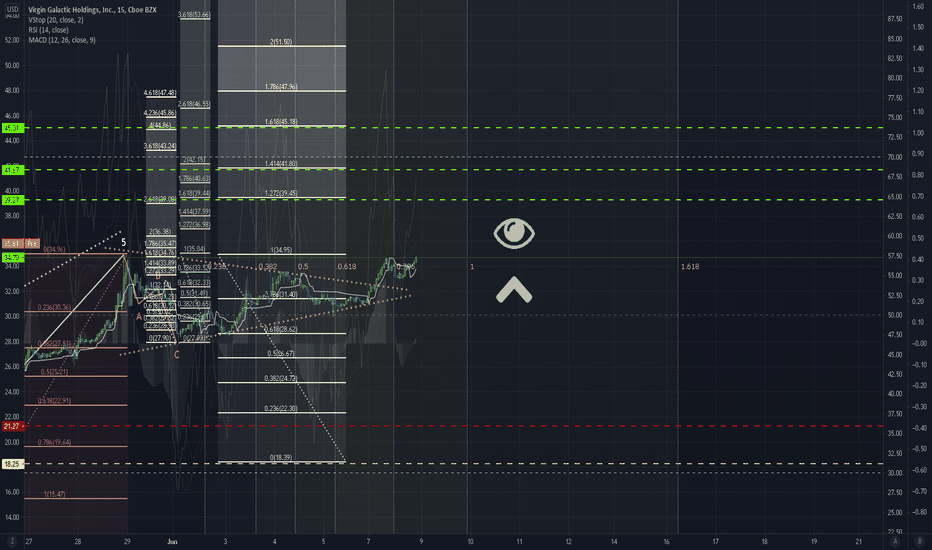Select the 2(51.50) Fibonacci level label

tap(281, 42)
